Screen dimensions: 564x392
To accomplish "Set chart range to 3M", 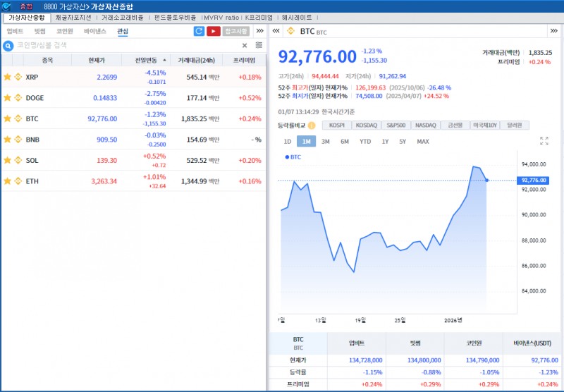I will pos(326,141).
